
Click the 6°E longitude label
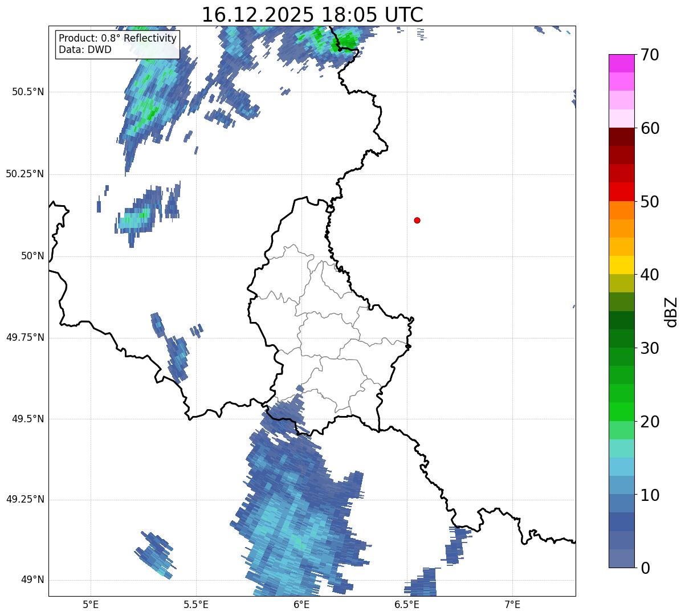click(301, 604)
